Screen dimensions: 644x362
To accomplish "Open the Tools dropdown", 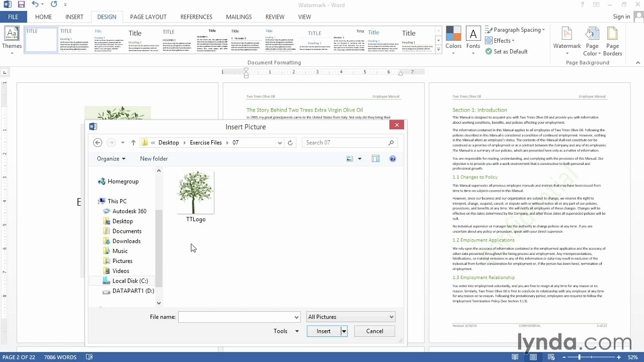I will [x=286, y=331].
